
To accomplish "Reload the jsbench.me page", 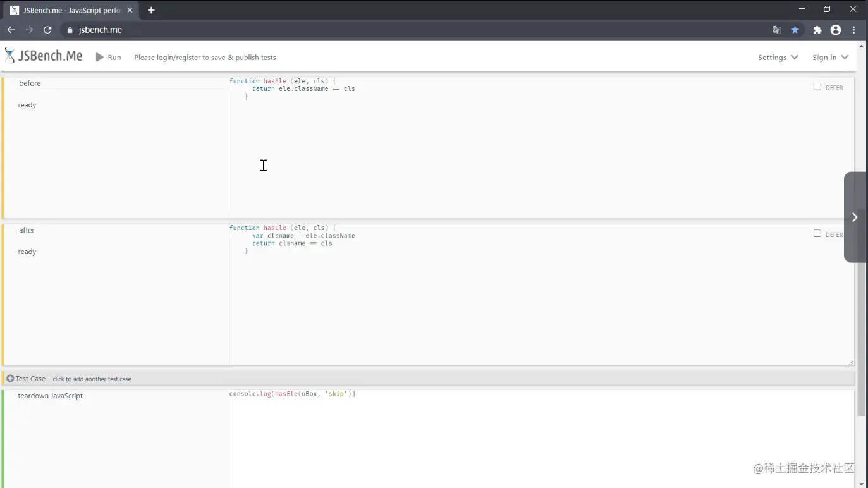I will (47, 30).
